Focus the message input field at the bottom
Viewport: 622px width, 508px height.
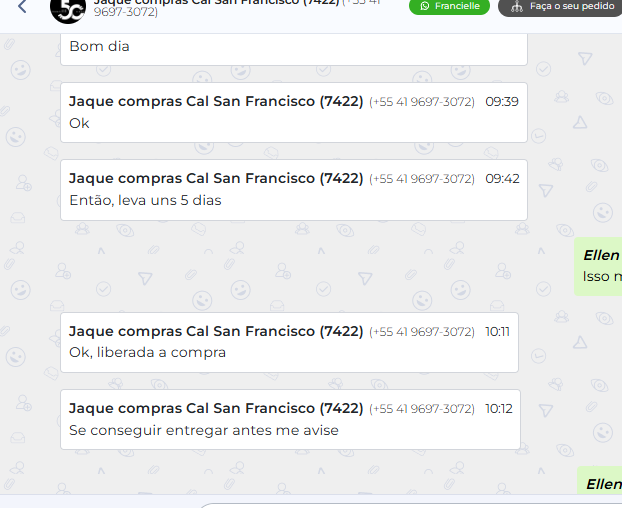click(410, 503)
